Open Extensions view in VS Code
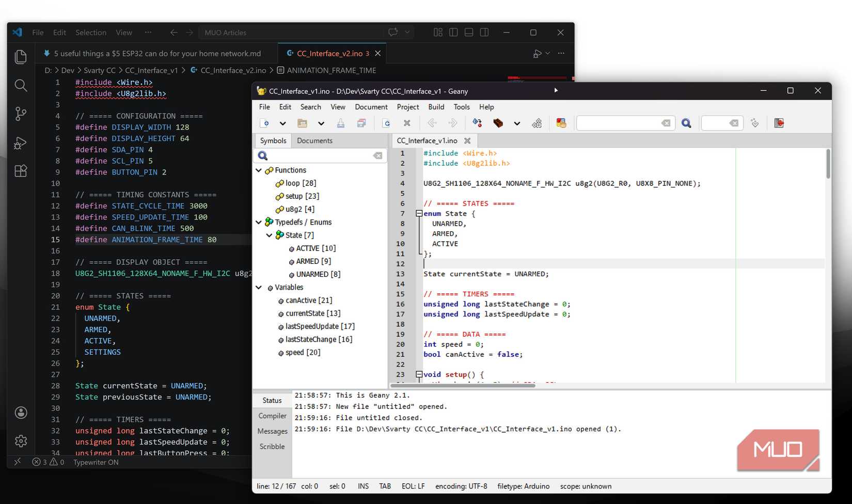The image size is (852, 504). [21, 171]
